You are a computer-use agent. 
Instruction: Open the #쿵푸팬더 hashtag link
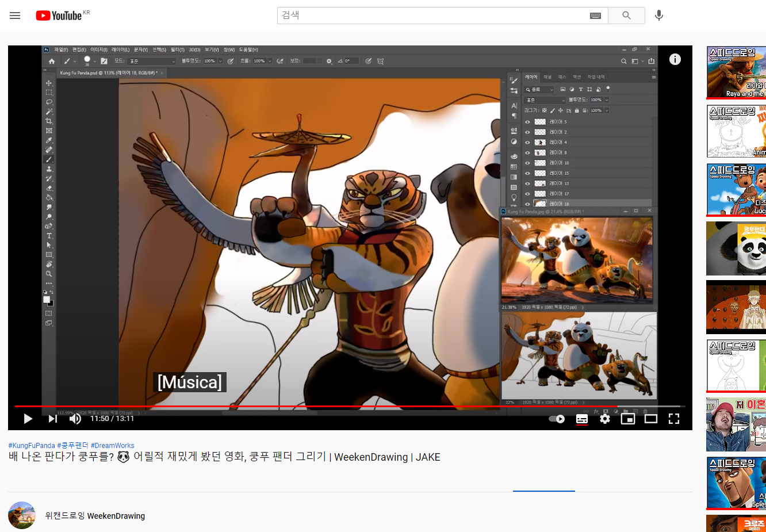click(x=73, y=446)
